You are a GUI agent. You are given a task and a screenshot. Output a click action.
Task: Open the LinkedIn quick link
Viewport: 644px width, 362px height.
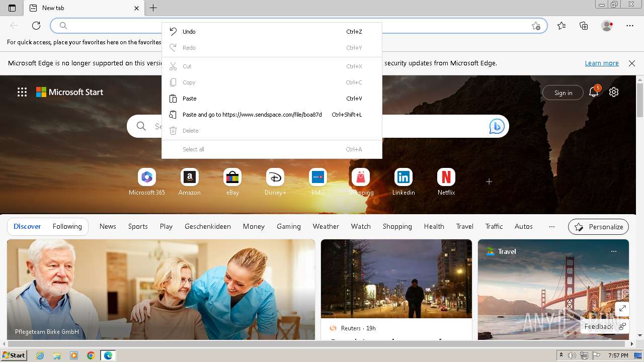404,182
